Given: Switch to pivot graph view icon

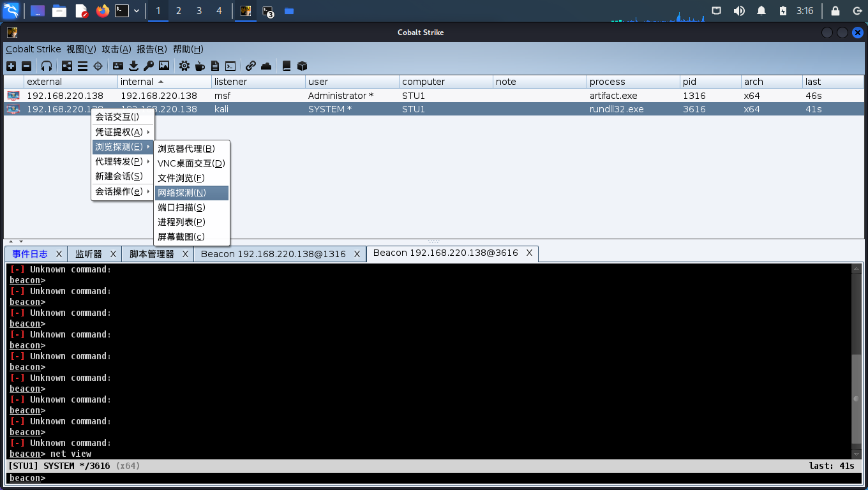Looking at the screenshot, I should (x=67, y=66).
